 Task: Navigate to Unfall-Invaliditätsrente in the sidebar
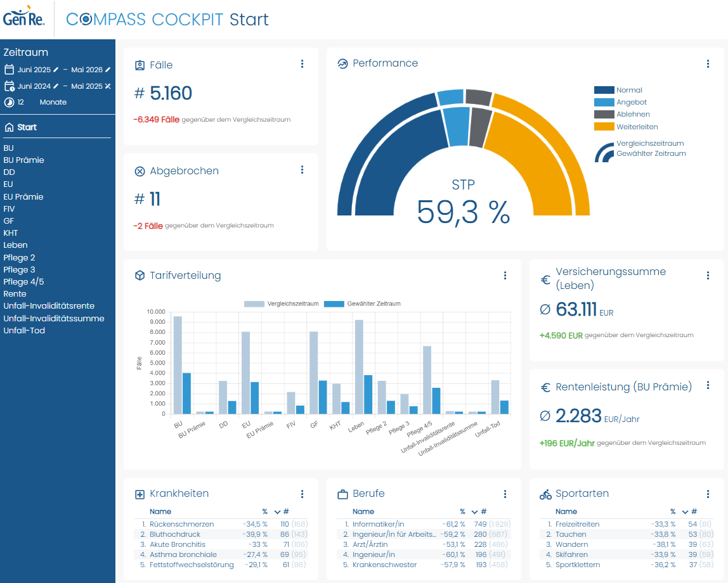pos(49,305)
